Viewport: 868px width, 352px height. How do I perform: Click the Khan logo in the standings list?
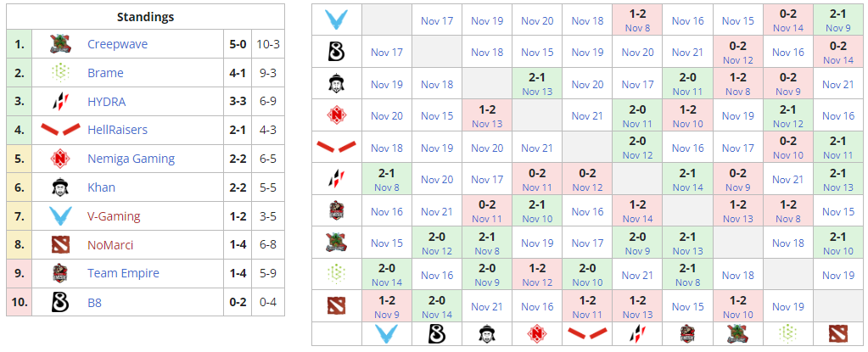tap(59, 187)
